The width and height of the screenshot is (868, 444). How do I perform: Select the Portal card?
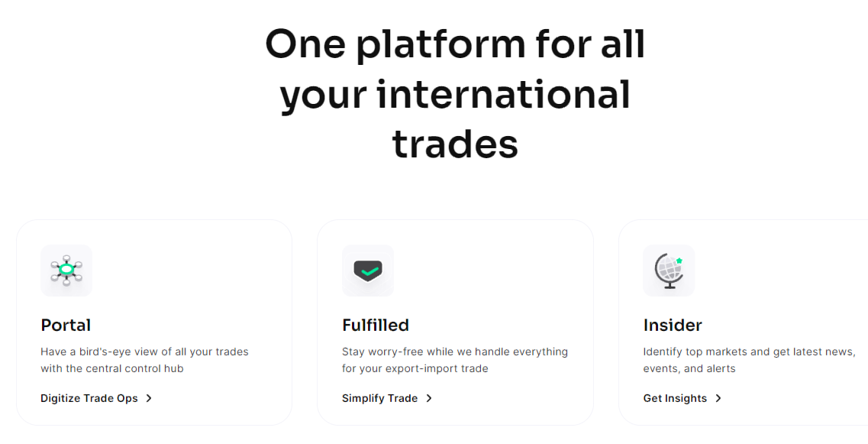pyautogui.click(x=154, y=322)
